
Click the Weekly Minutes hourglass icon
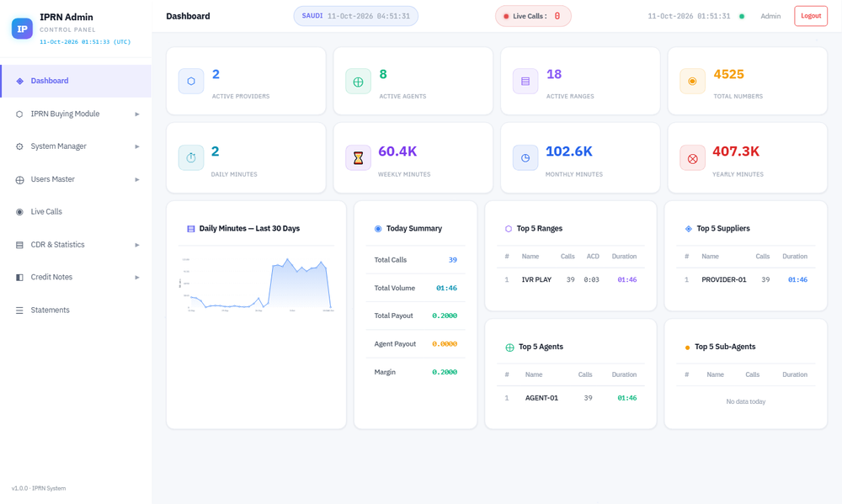(x=358, y=158)
